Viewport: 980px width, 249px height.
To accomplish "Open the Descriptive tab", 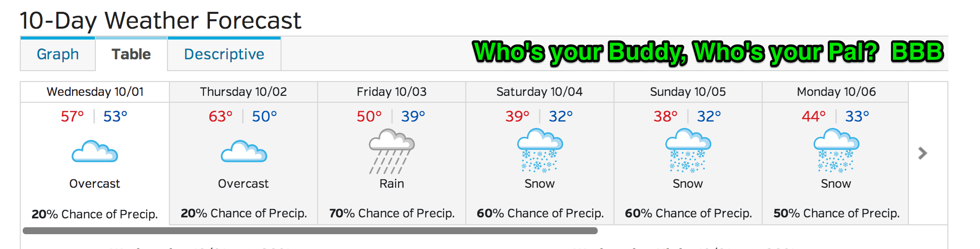I will click(x=224, y=54).
